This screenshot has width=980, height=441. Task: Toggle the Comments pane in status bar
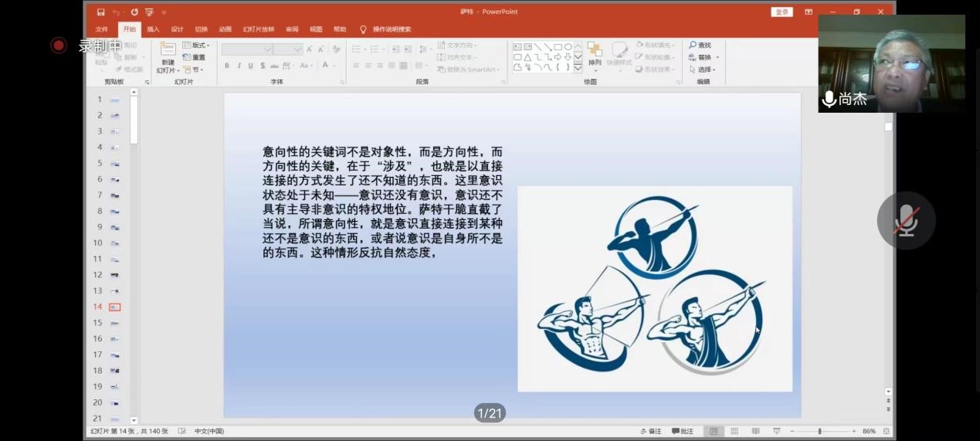[683, 431]
